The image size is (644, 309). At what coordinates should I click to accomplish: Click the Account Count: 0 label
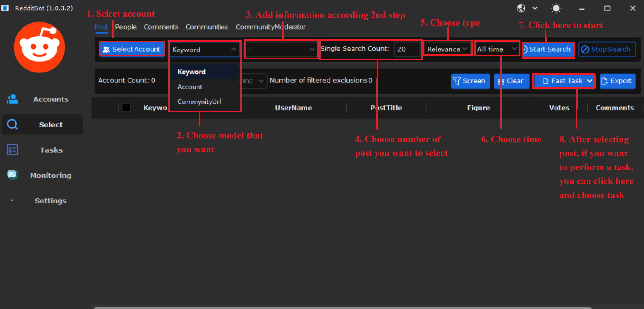tap(127, 80)
